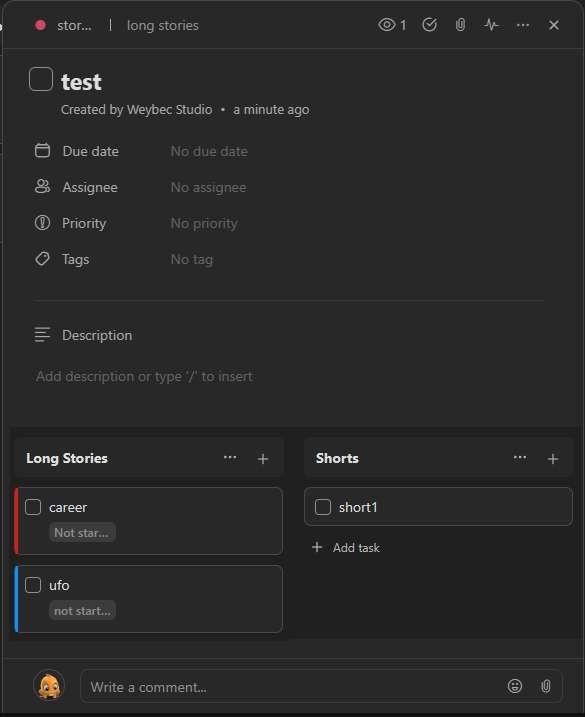Open the No assignee selector
Screen dimensions: 585x717
coord(208,187)
